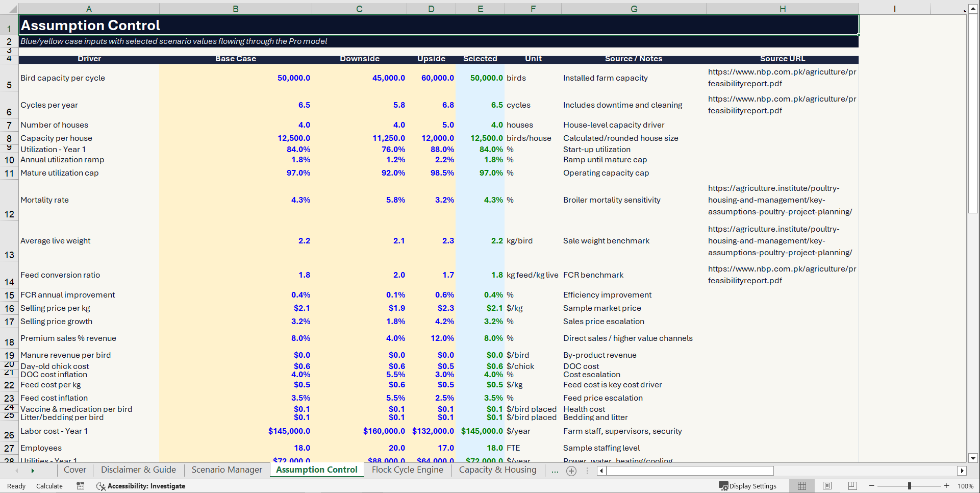Viewport: 980px width, 493px height.
Task: Open the Cover sheet tab
Action: [74, 470]
